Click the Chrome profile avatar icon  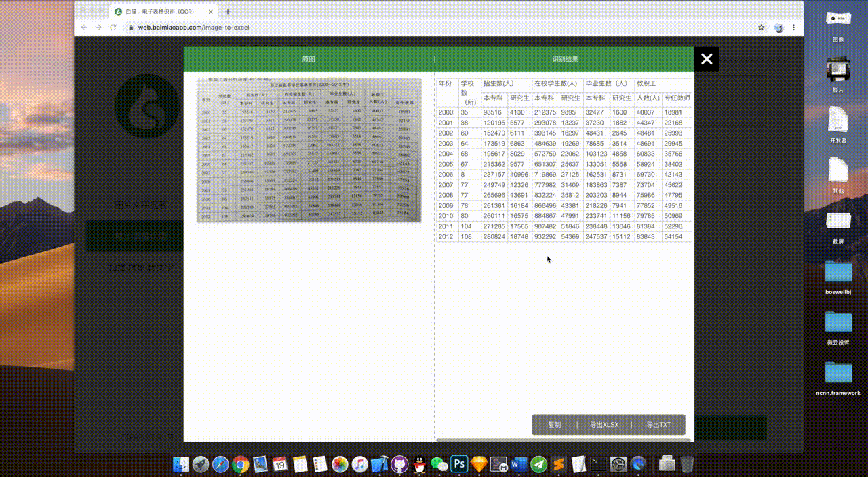[x=778, y=28]
